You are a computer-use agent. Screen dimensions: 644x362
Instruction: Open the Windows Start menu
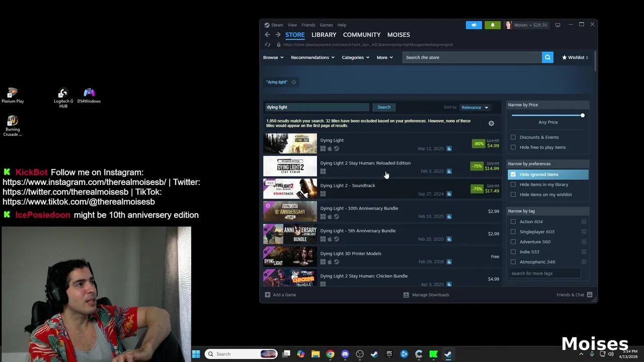[x=196, y=354]
